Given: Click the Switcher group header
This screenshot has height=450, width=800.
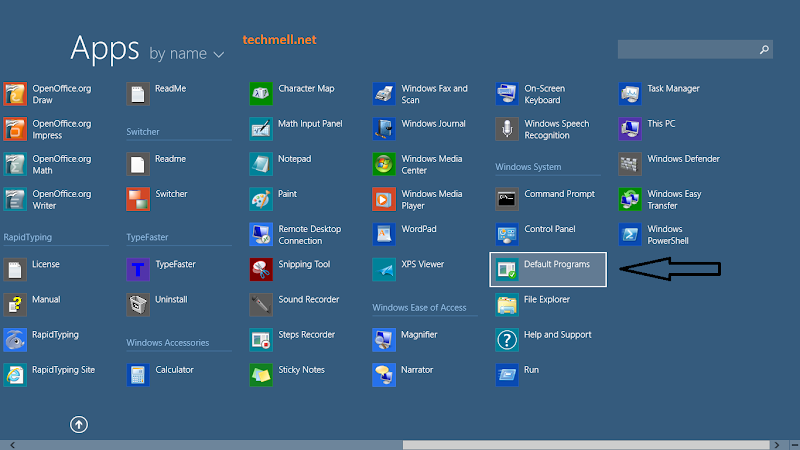Looking at the screenshot, I should (x=143, y=132).
